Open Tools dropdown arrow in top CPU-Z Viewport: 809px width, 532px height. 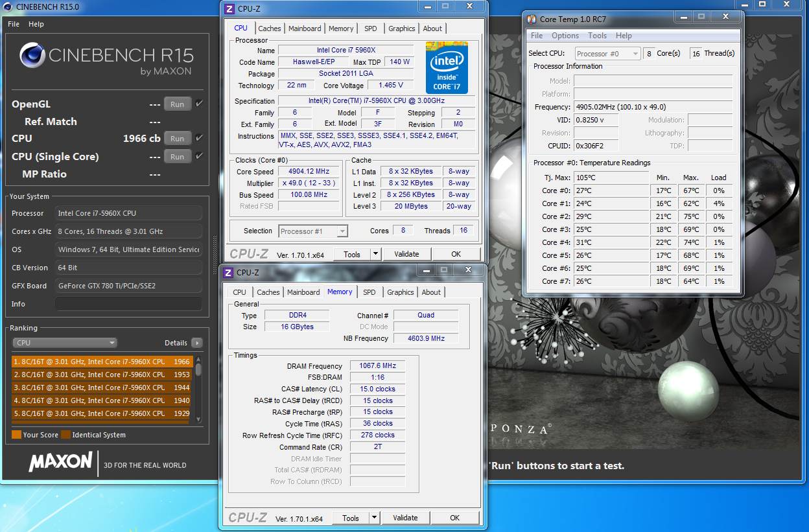coord(375,254)
